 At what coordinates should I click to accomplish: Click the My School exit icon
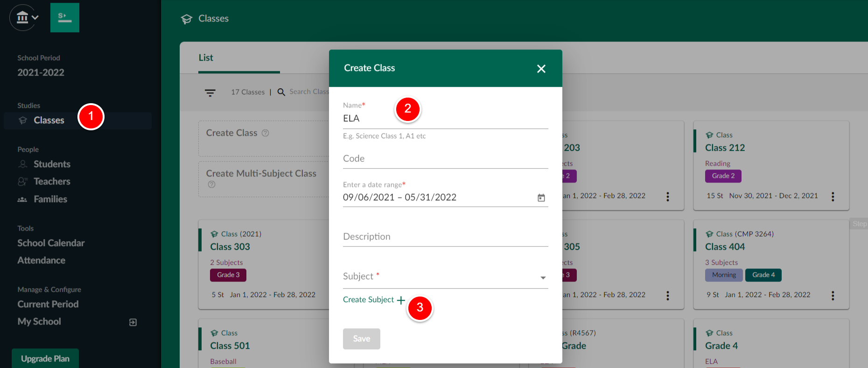133,322
